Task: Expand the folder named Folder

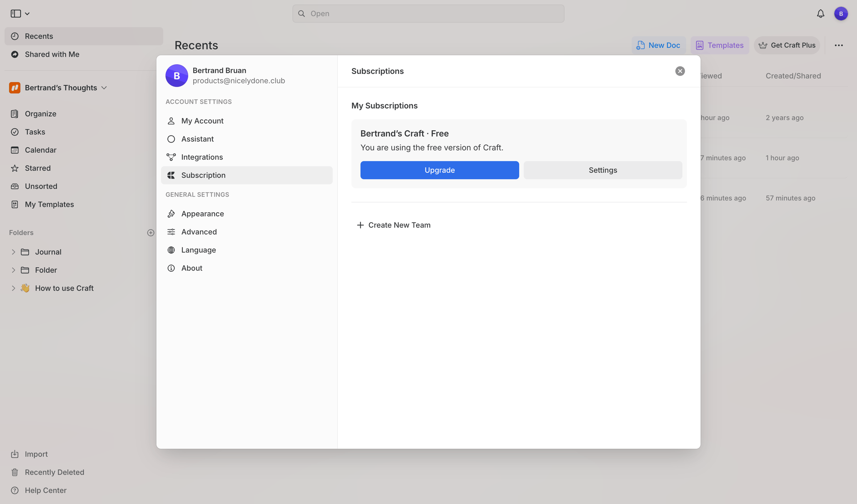Action: click(13, 270)
